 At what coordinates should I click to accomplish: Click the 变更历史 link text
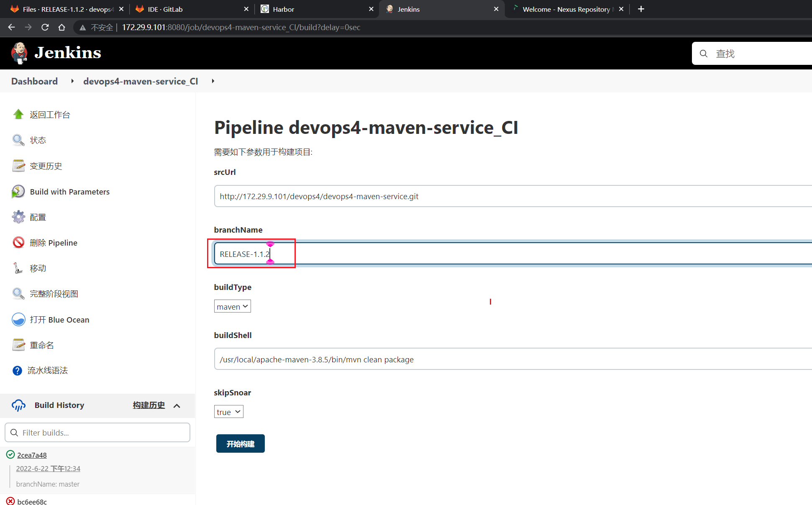(x=46, y=166)
